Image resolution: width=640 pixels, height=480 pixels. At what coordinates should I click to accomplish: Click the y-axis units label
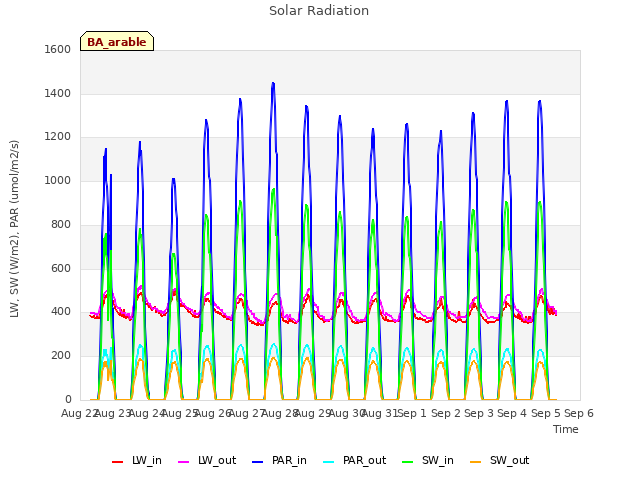pos(14,229)
